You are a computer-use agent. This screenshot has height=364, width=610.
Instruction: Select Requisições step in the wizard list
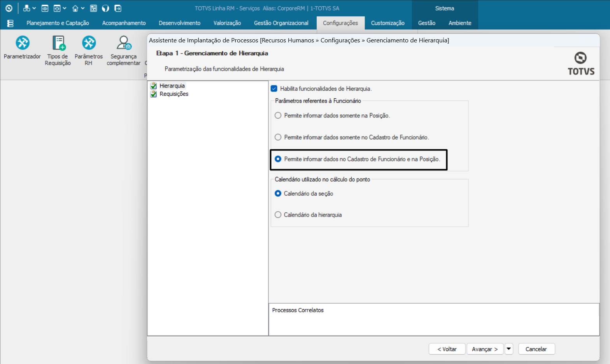(174, 94)
